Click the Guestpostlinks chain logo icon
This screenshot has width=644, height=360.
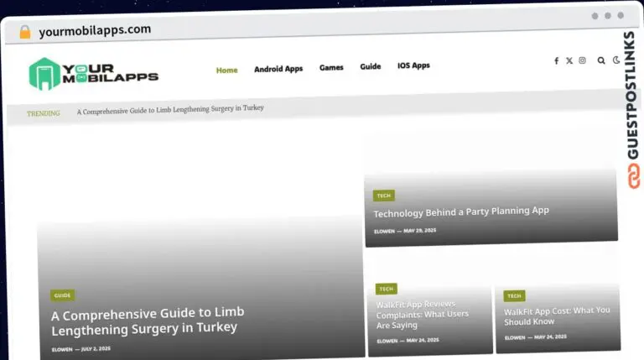(x=634, y=175)
